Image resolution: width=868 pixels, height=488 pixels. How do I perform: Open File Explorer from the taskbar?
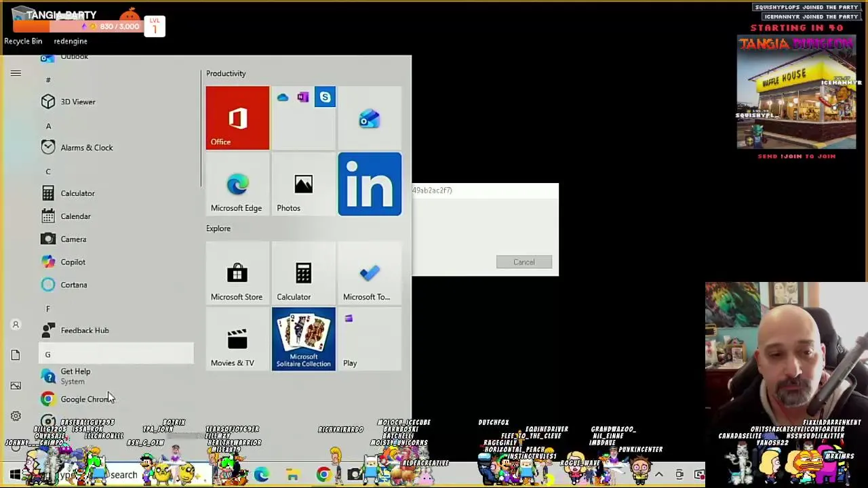tap(292, 474)
